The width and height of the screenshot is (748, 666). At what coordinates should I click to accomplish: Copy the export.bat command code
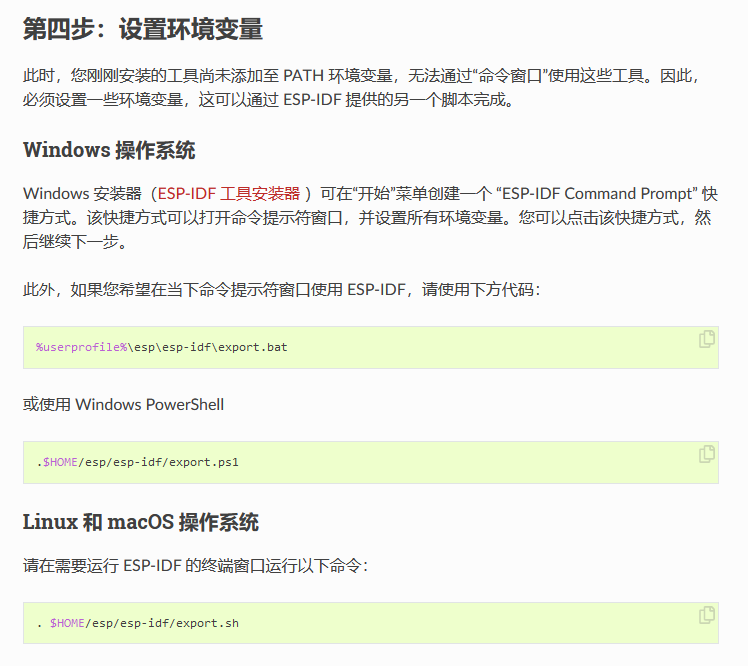(x=706, y=339)
